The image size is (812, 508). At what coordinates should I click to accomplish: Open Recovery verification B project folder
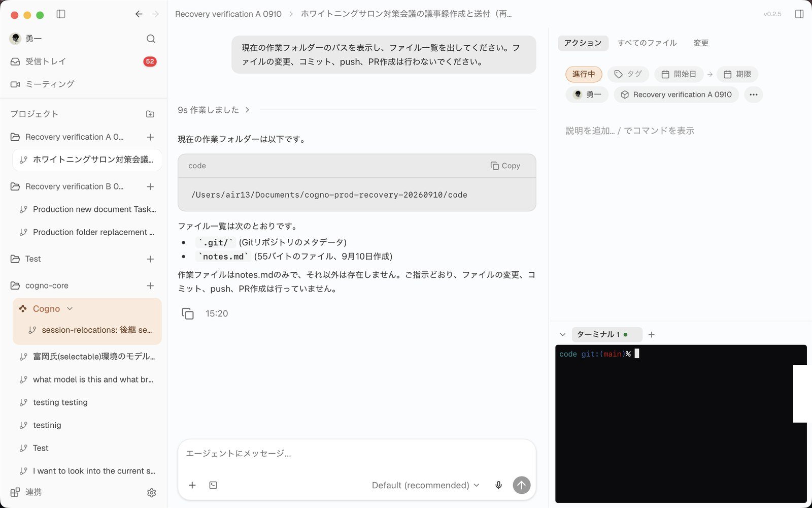tap(74, 187)
